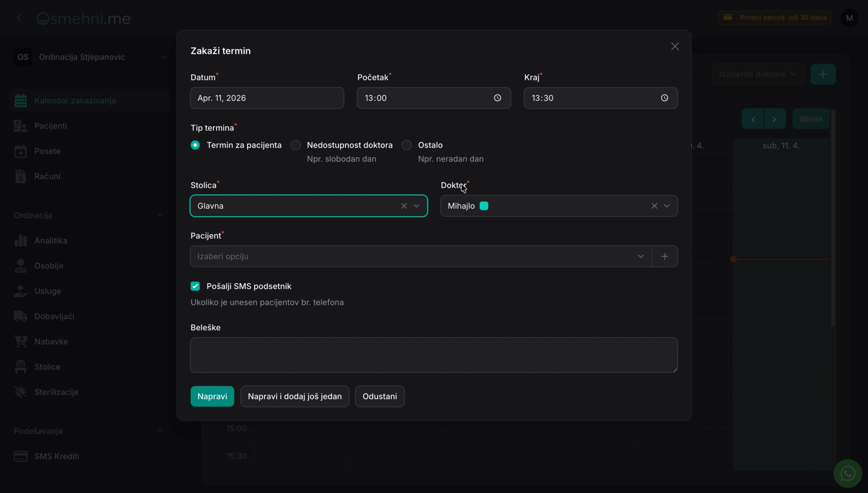The image size is (868, 493).
Task: Select the Ostalo appointment type
Action: (x=406, y=145)
